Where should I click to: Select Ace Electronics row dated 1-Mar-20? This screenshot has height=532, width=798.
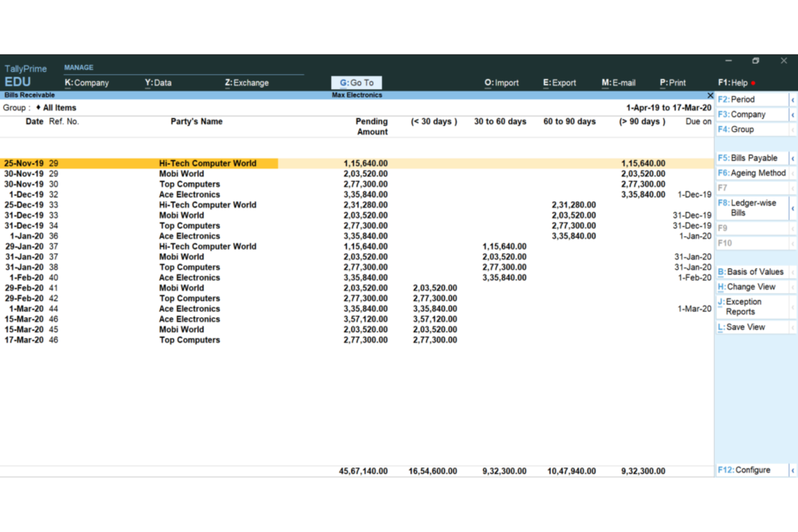tap(356, 309)
